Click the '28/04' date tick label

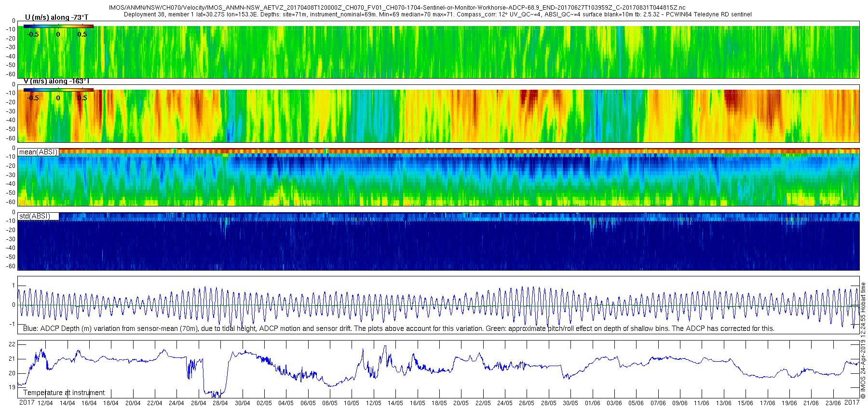click(220, 403)
